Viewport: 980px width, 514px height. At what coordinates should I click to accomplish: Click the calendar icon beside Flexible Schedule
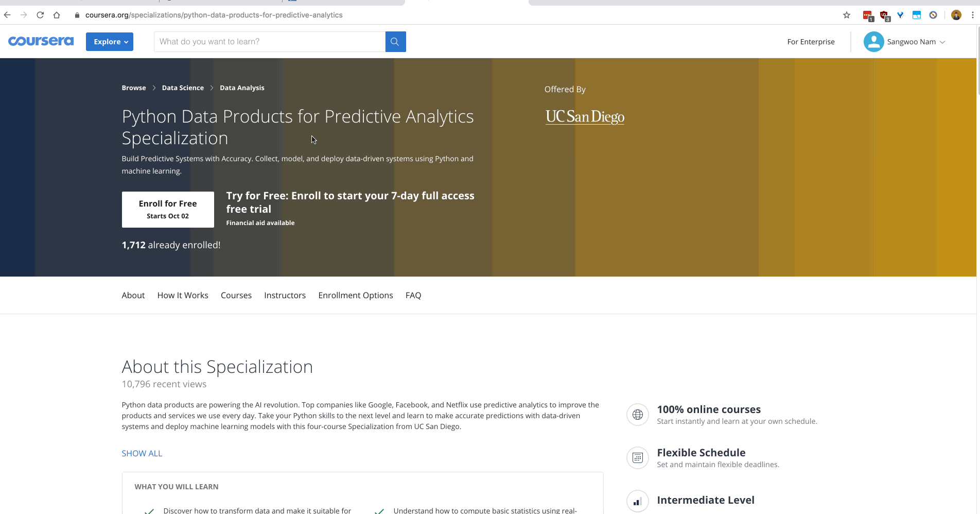coord(638,458)
